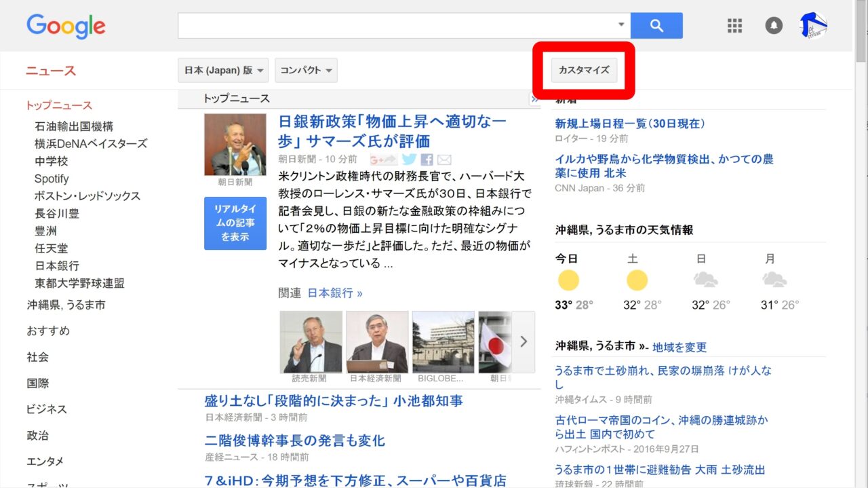Open the notifications bell

[774, 26]
